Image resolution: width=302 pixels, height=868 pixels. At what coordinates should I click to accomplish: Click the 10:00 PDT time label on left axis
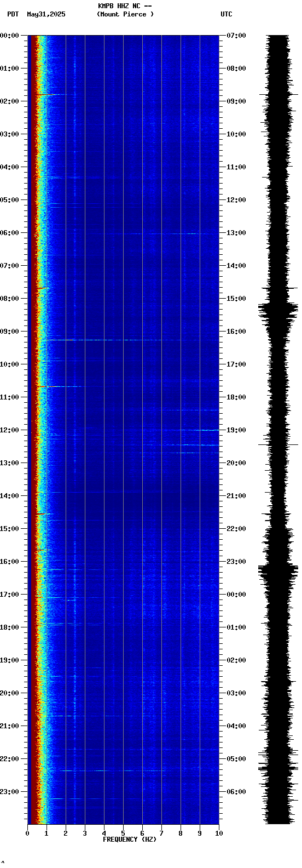tap(9, 364)
